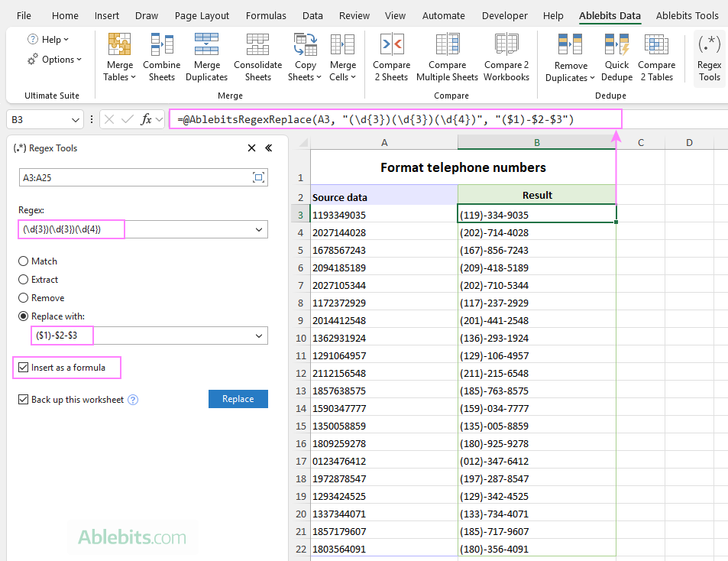The height and width of the screenshot is (561, 728).
Task: Open the Page Layout tab
Action: click(202, 15)
